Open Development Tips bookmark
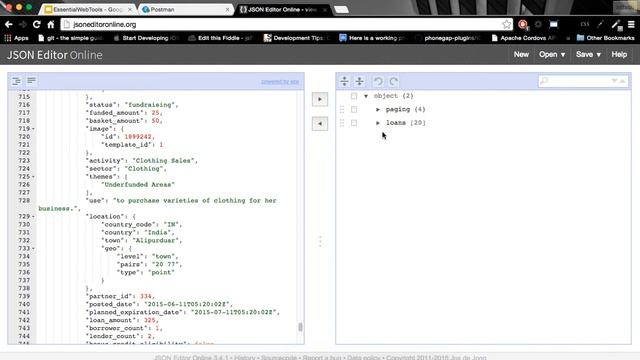 (x=296, y=38)
